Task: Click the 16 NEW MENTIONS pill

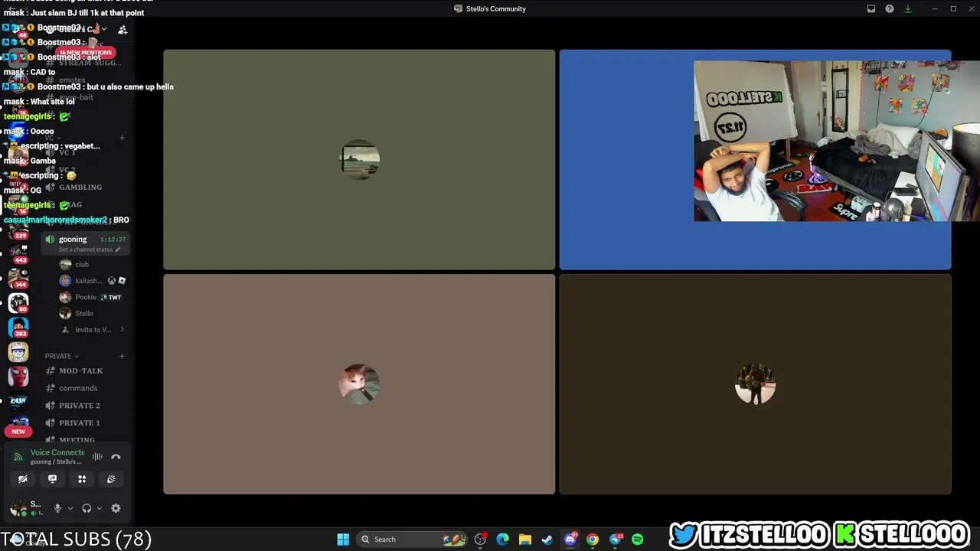Action: [x=85, y=53]
